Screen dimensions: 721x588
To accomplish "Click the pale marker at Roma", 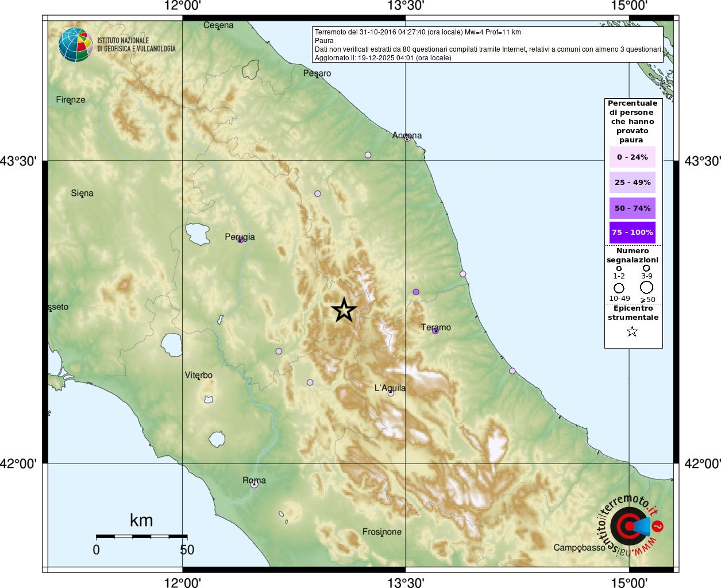I will (254, 485).
